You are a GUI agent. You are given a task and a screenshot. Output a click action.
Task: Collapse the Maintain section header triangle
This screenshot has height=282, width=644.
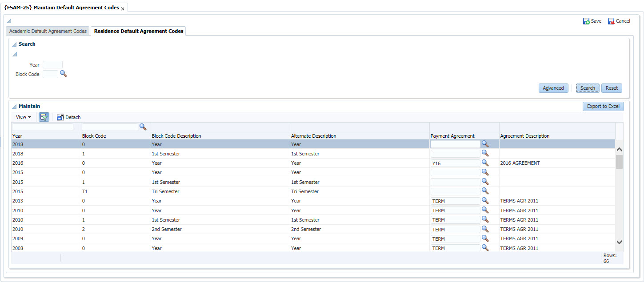click(14, 106)
